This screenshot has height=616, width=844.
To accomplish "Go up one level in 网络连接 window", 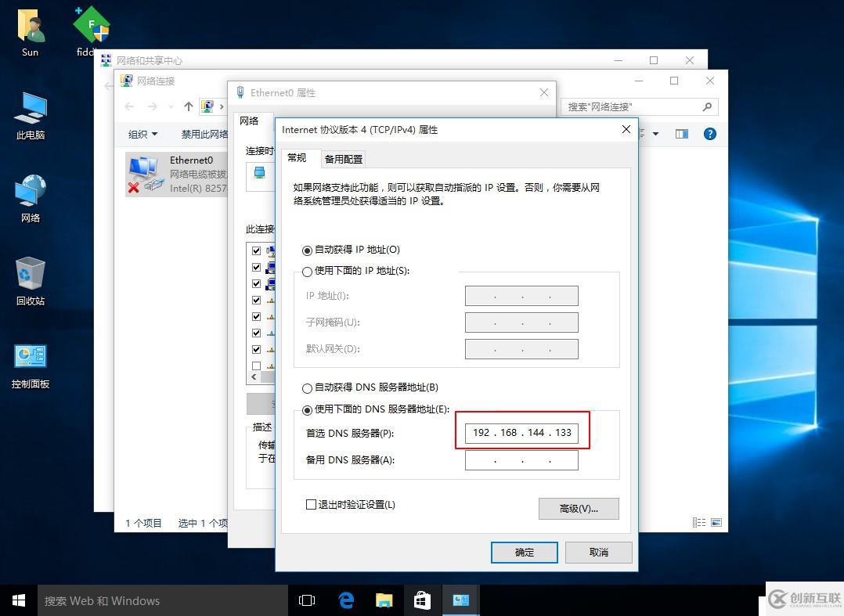I will (x=188, y=106).
